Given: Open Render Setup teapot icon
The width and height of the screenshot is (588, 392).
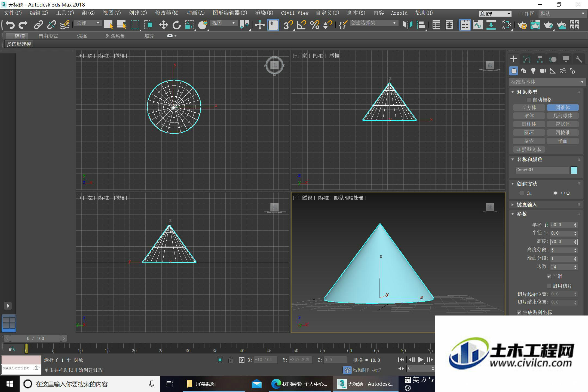Looking at the screenshot, I should [x=522, y=25].
